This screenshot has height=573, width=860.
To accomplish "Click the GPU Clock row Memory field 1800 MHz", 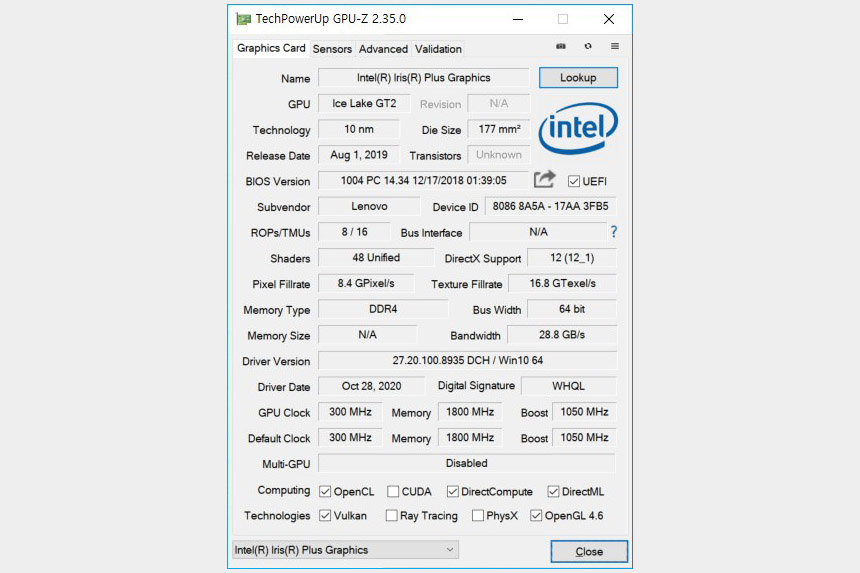I will (470, 412).
